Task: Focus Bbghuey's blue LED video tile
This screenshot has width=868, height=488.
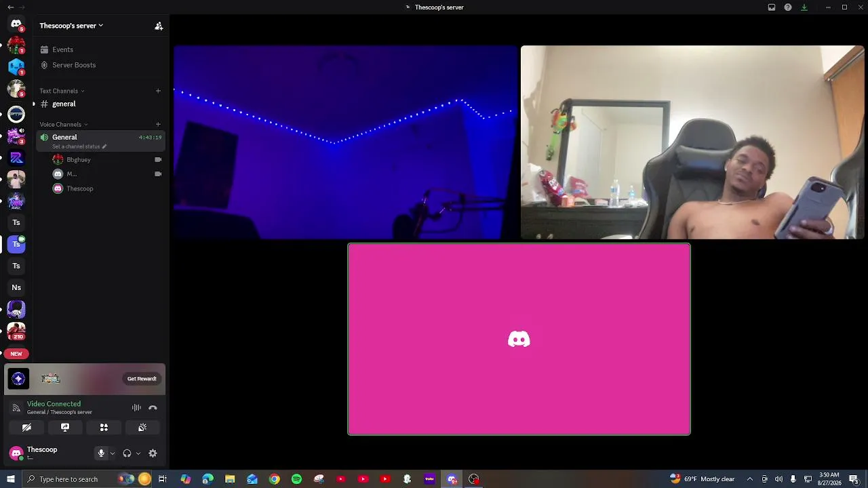Action: point(345,142)
